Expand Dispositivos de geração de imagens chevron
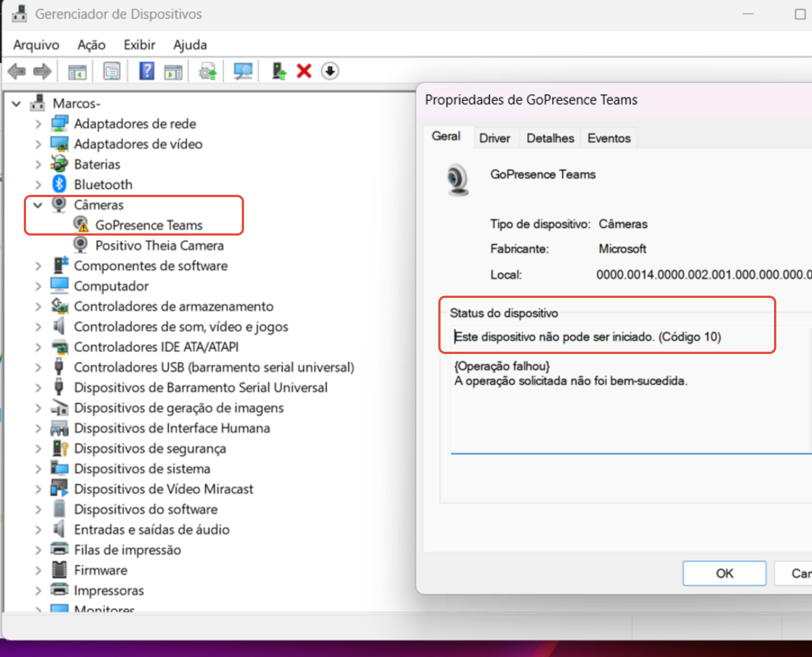Viewport: 812px width, 657px height. [38, 408]
